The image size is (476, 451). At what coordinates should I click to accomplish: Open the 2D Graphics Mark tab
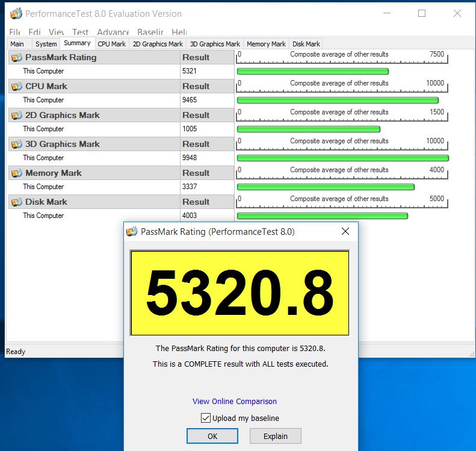(x=158, y=44)
